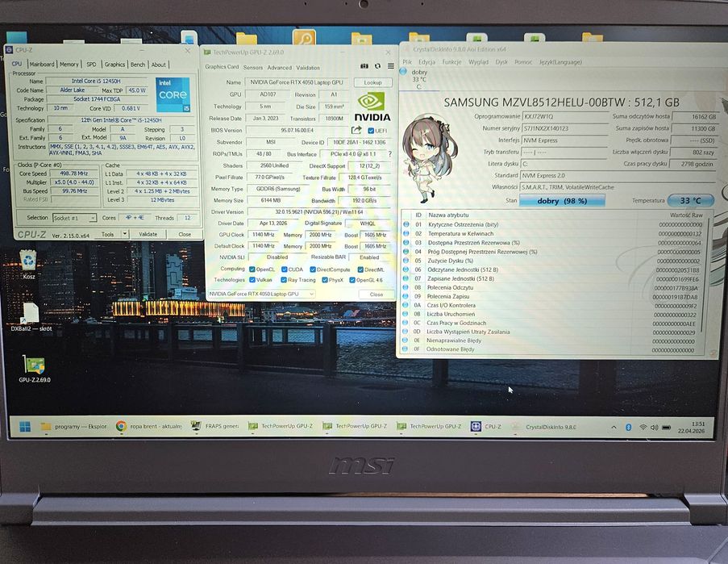This screenshot has height=564, width=728.
Task: Click the NVIDIA logo in GPU-Z
Action: coord(372,107)
